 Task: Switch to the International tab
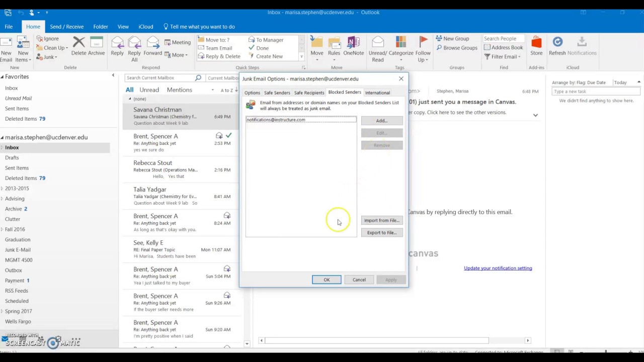(377, 93)
